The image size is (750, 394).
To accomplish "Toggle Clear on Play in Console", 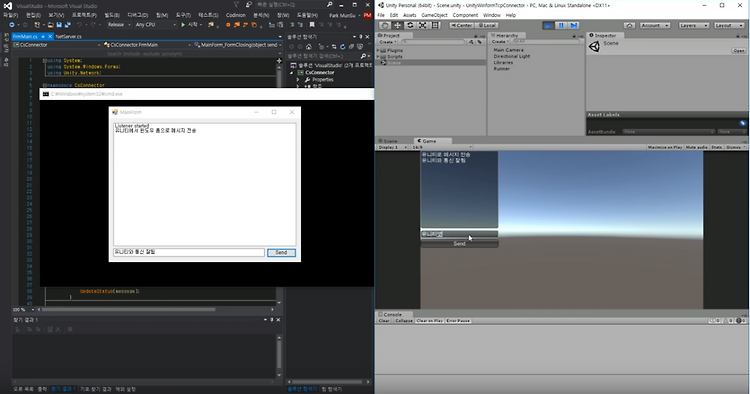I will pos(430,321).
